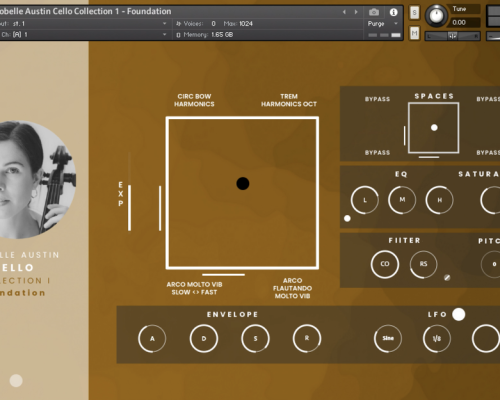
Task: Click the EXP expression slider
Action: click(129, 192)
